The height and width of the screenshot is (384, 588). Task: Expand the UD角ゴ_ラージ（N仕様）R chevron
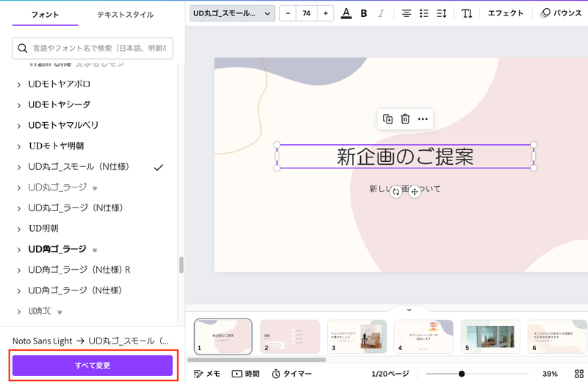click(x=19, y=271)
